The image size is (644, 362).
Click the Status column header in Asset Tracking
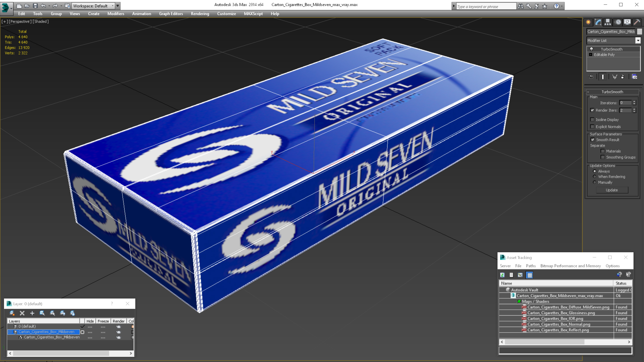pos(623,283)
